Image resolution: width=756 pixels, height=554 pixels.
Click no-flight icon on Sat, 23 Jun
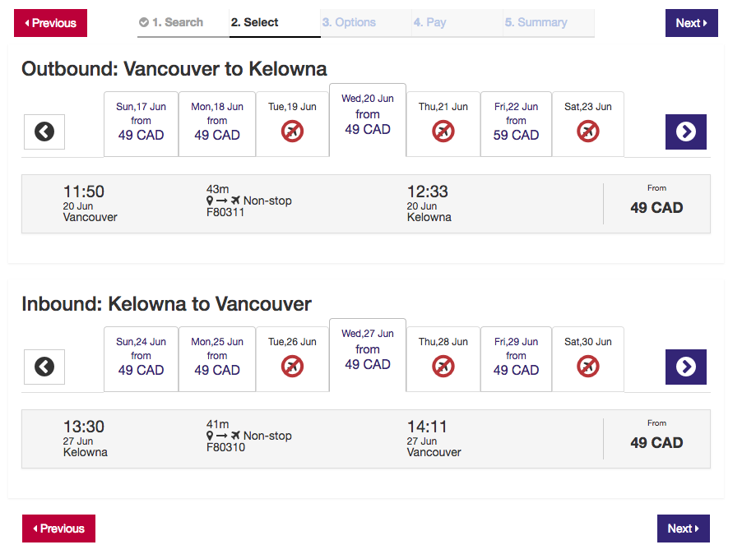587,131
